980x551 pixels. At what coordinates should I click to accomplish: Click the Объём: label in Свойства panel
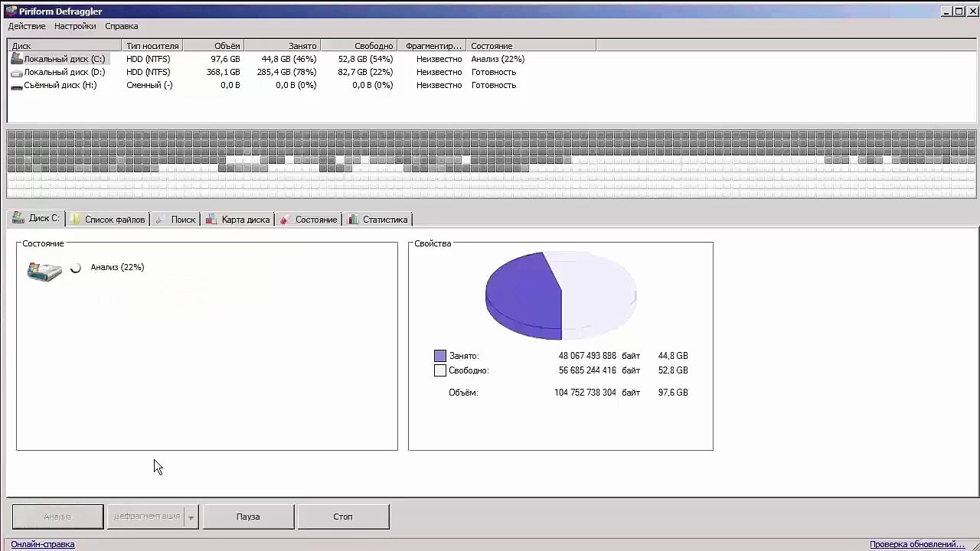point(463,393)
